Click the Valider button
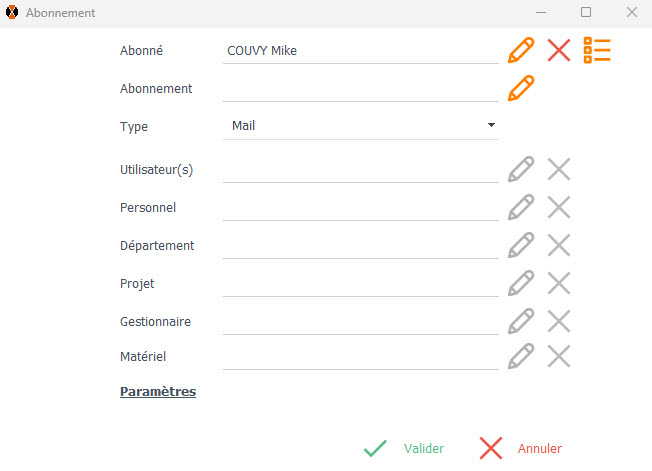 click(405, 449)
